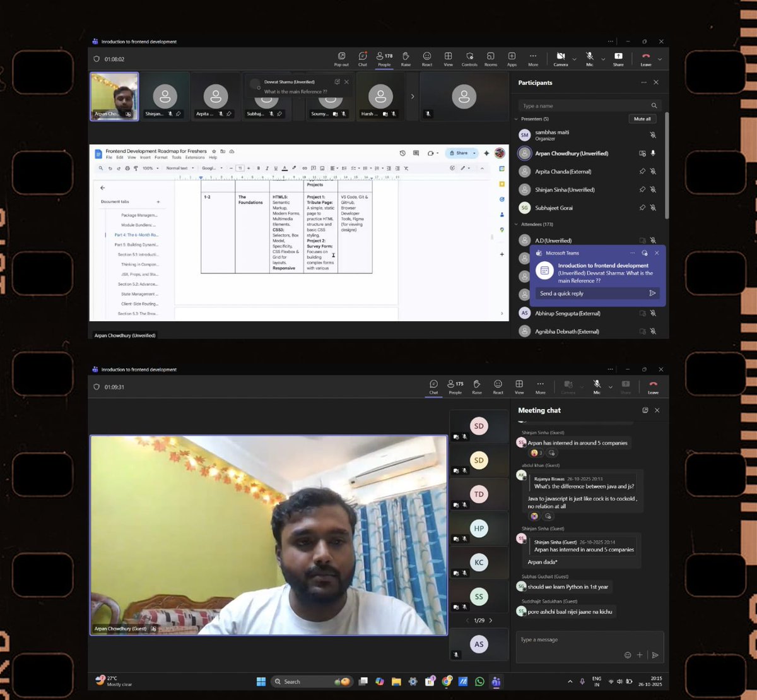The width and height of the screenshot is (757, 700).
Task: Collapse the Presenters (5) section
Action: click(x=517, y=119)
